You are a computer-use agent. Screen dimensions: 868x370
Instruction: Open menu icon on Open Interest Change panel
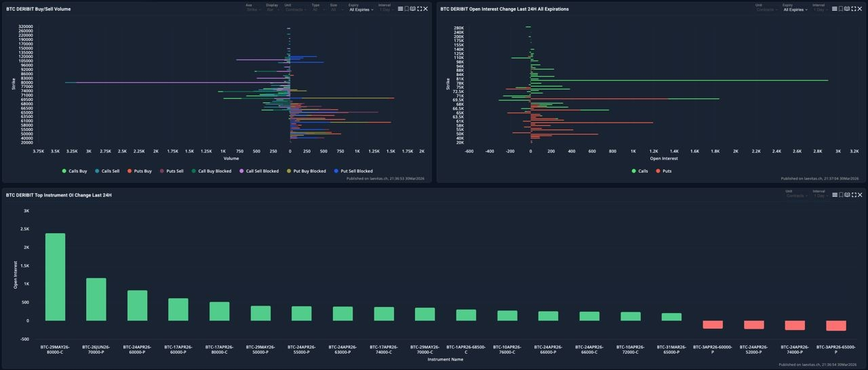(x=834, y=9)
